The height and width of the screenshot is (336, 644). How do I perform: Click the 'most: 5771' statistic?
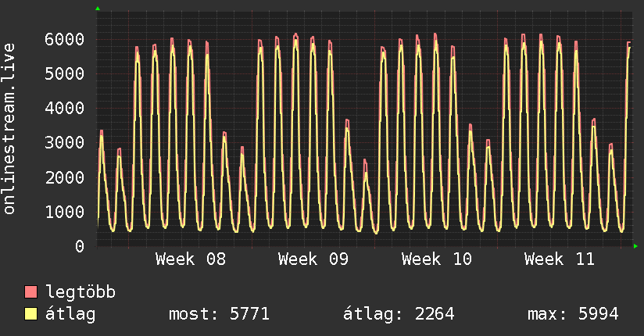coord(219,314)
